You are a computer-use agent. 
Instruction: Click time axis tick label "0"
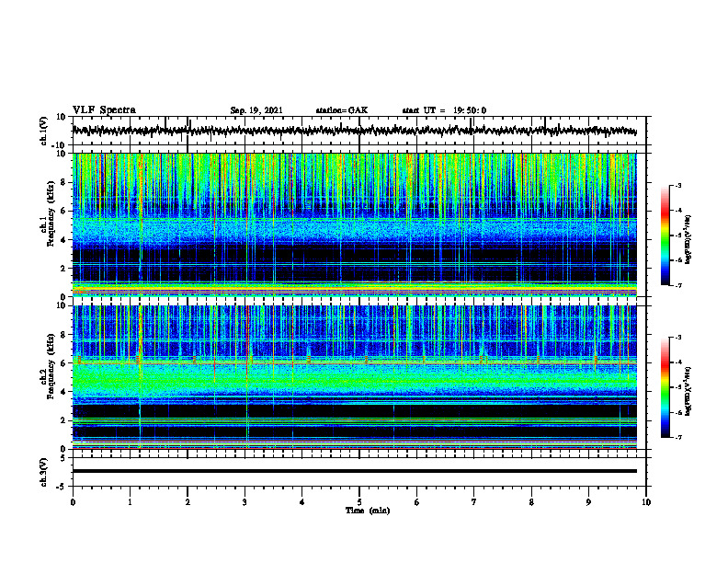click(73, 502)
